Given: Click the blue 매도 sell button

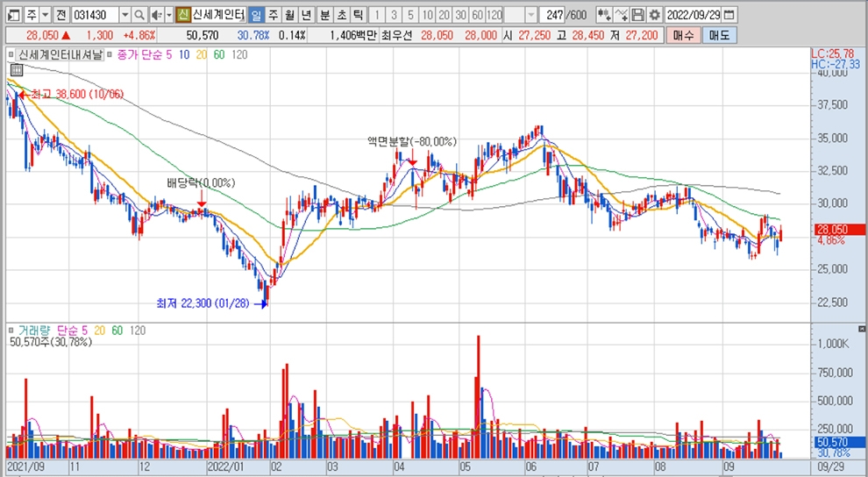Looking at the screenshot, I should tap(719, 35).
